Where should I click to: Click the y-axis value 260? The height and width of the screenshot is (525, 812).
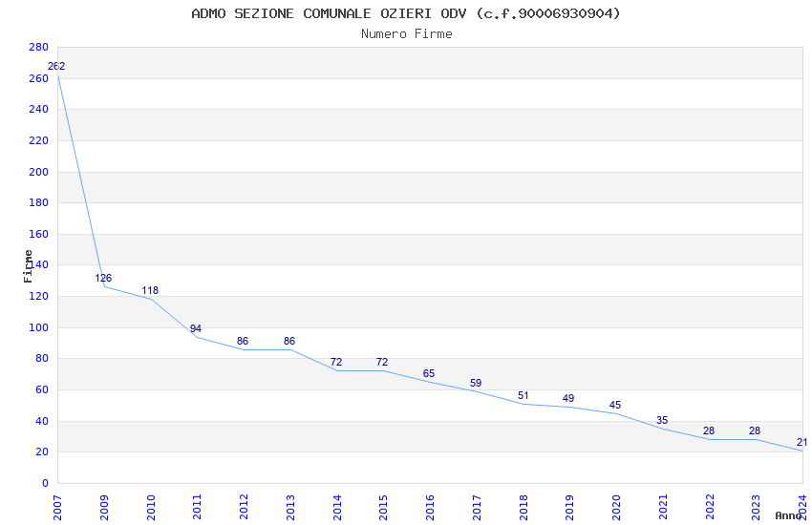pos(39,78)
